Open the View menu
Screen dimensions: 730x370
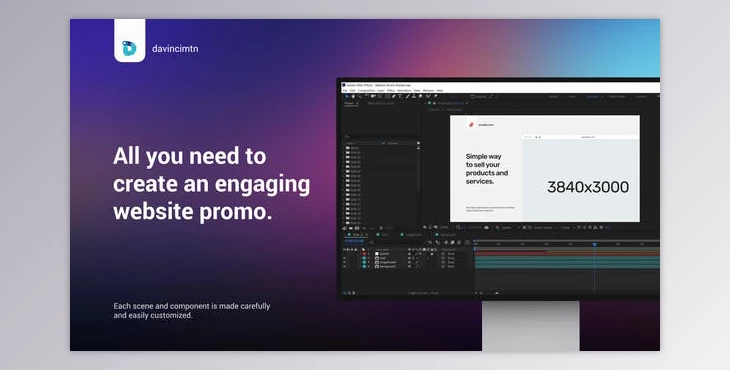click(417, 90)
